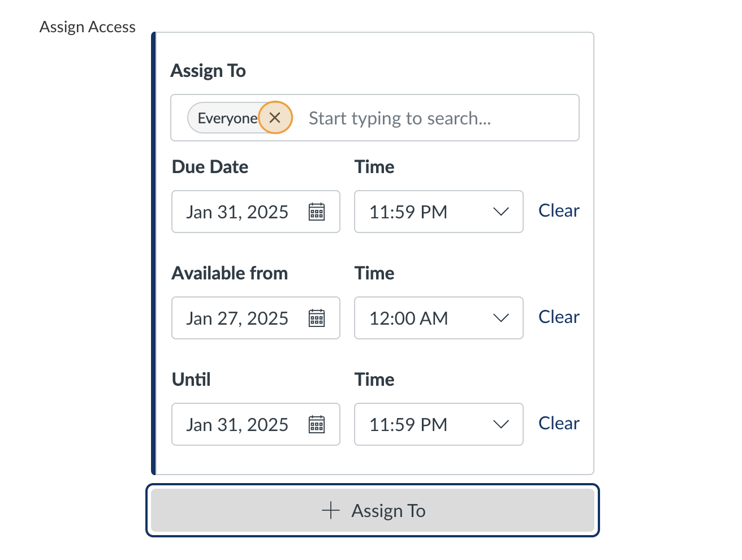Clear the Available from entry
The height and width of the screenshot is (560, 742).
tap(559, 317)
